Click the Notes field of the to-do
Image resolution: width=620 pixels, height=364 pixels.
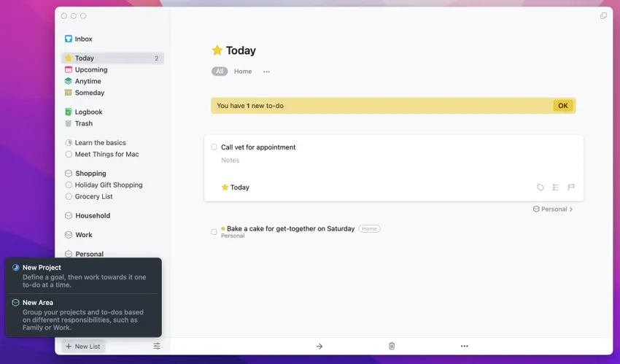pyautogui.click(x=230, y=160)
